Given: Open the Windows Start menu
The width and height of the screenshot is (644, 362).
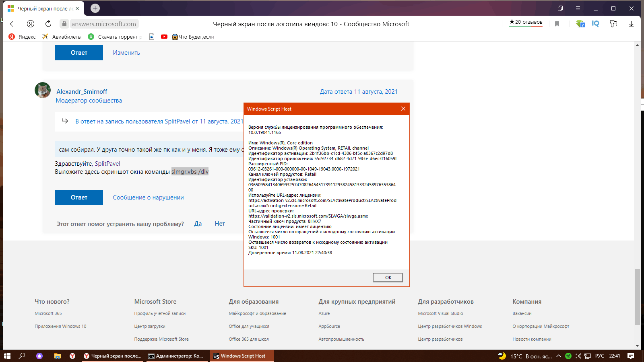Looking at the screenshot, I should click(x=7, y=356).
